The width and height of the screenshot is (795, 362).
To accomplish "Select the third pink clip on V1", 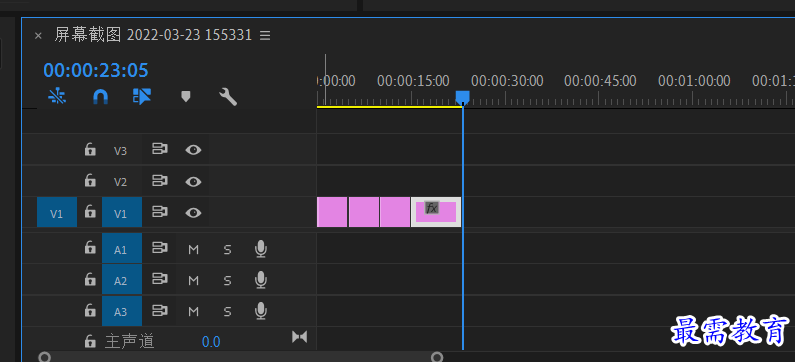I will pos(395,212).
